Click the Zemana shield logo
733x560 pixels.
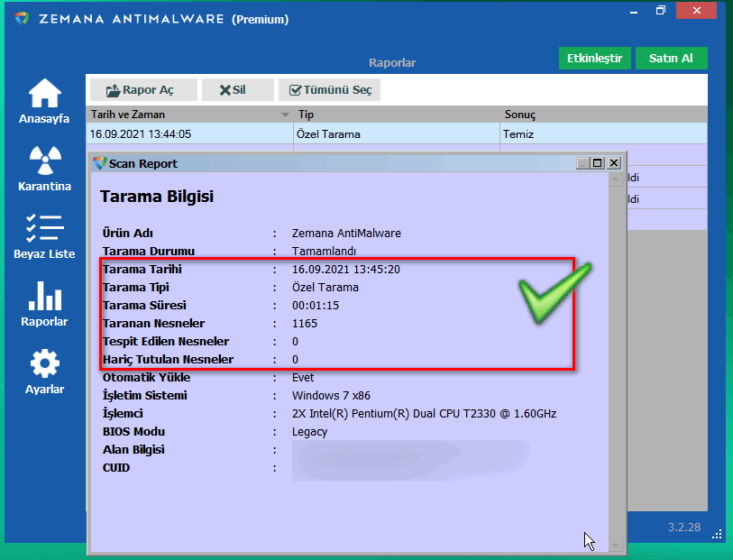(x=22, y=19)
